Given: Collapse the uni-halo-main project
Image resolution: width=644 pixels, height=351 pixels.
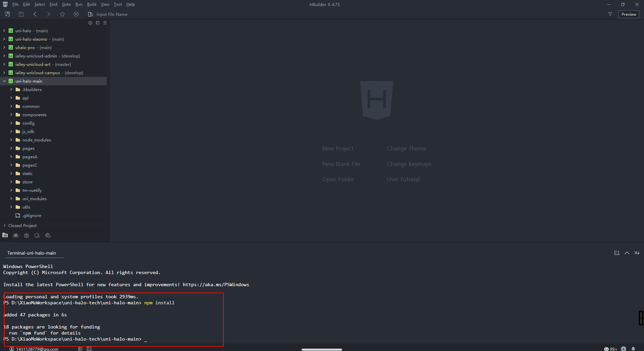Looking at the screenshot, I should click(4, 81).
